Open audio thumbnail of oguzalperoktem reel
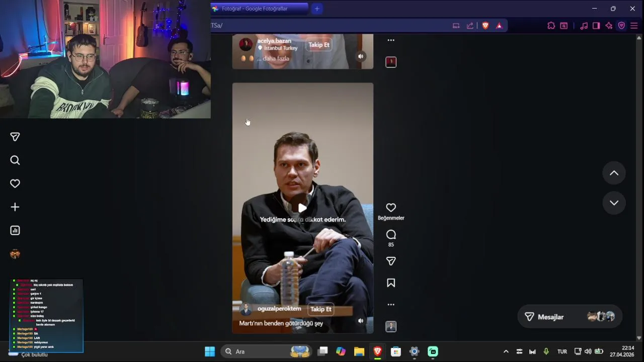 [391, 327]
